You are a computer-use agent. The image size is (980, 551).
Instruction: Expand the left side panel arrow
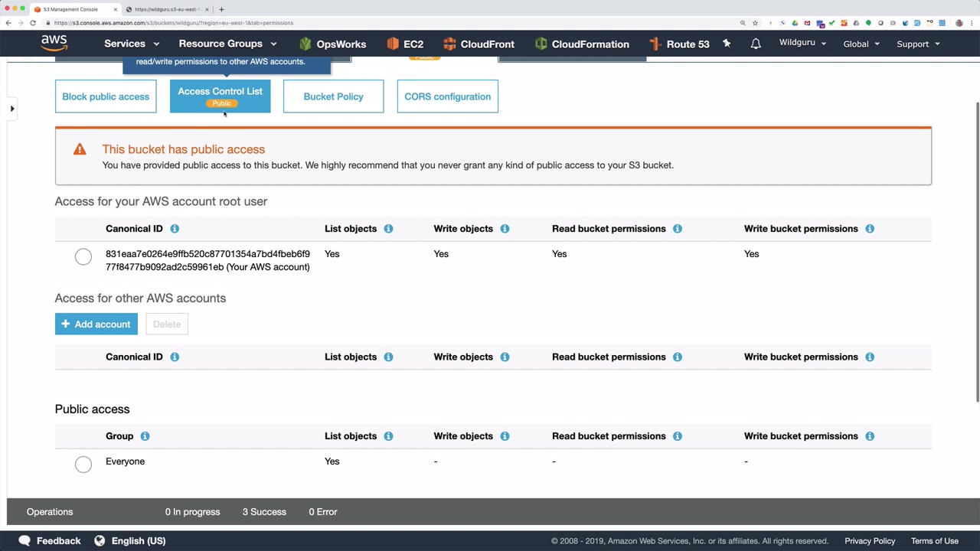[12, 109]
